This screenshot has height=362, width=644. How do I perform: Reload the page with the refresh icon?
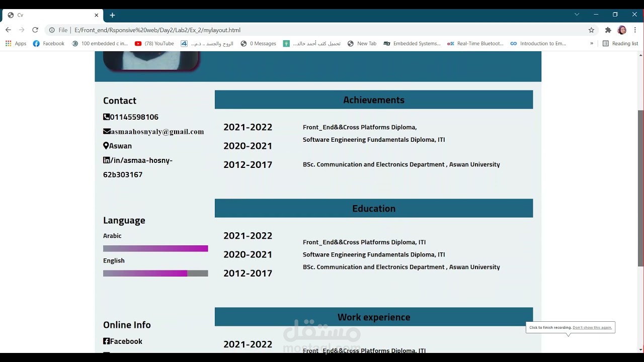(35, 30)
